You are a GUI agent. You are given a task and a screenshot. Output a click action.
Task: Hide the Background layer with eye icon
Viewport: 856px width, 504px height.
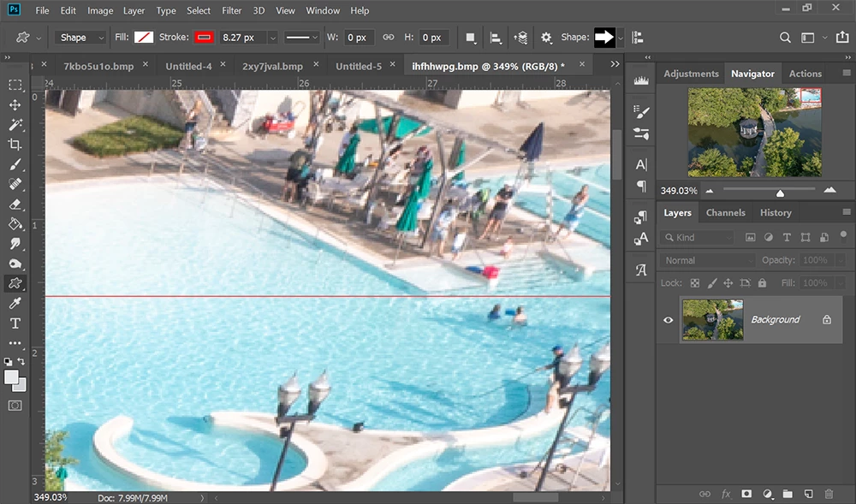coord(669,320)
